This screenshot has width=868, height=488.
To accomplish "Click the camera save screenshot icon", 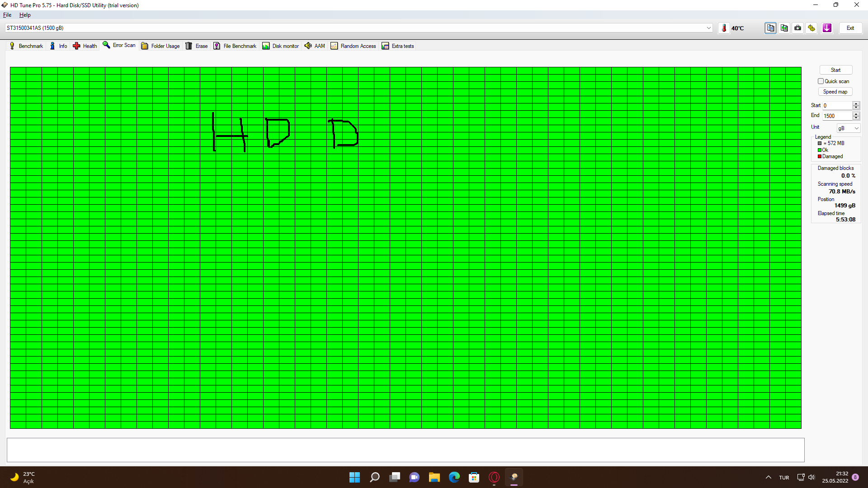I will (798, 28).
